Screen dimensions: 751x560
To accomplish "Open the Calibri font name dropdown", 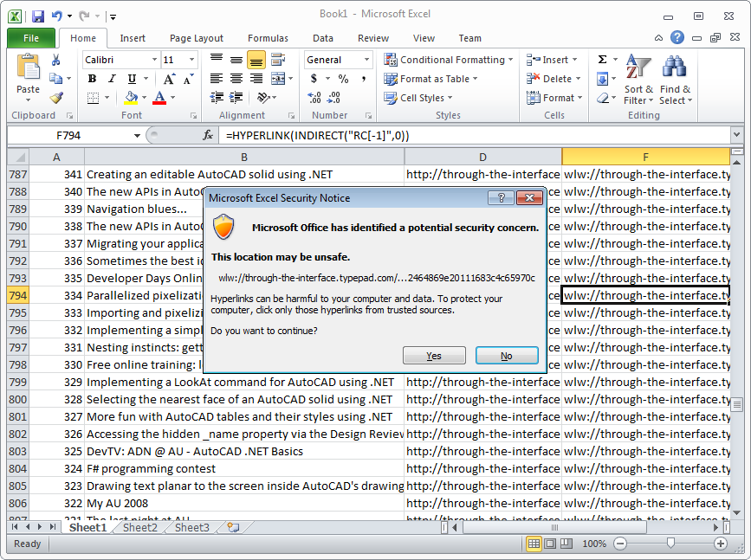I will (x=154, y=60).
